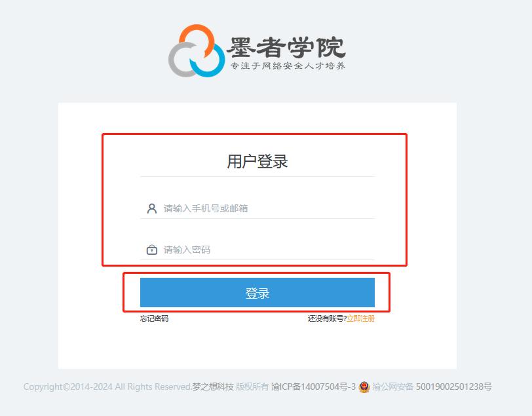Viewport: 532px width, 416px height.
Task: Click the blue 登录 button
Action: tap(257, 292)
